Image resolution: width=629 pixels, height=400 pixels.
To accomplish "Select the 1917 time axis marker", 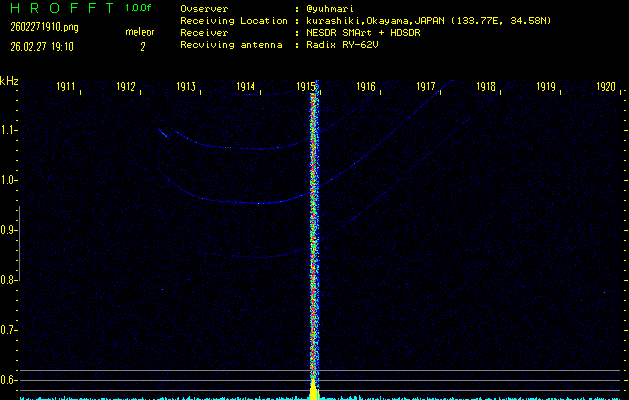I will coord(426,87).
